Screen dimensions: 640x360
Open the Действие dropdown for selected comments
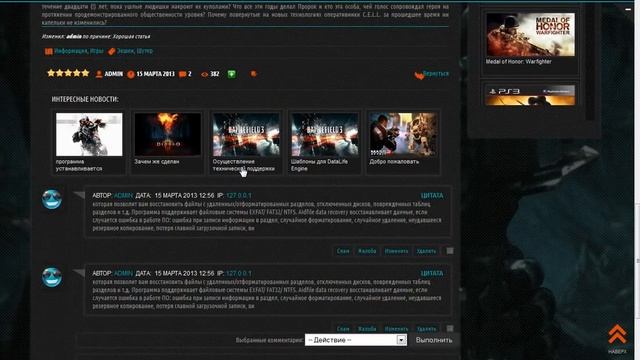(x=356, y=340)
